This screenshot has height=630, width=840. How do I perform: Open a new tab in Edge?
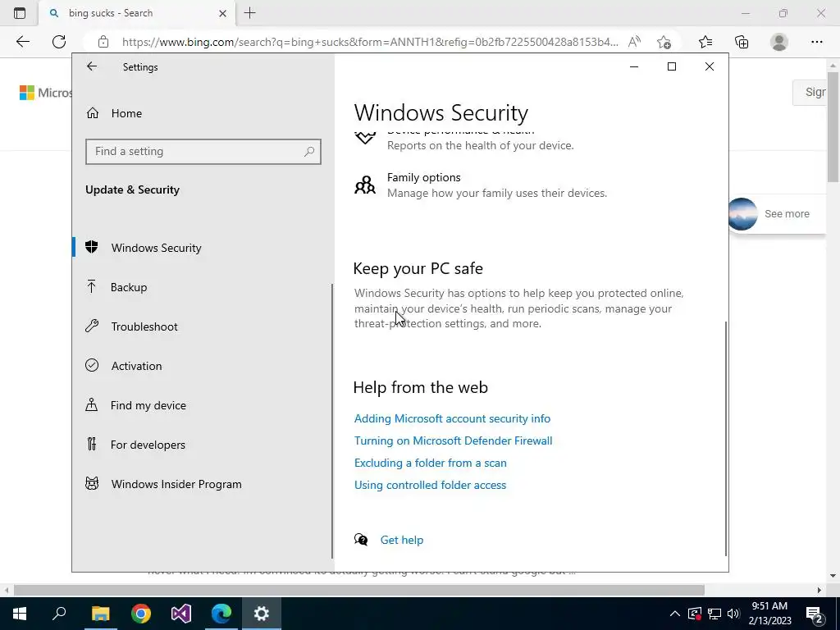pyautogui.click(x=249, y=13)
